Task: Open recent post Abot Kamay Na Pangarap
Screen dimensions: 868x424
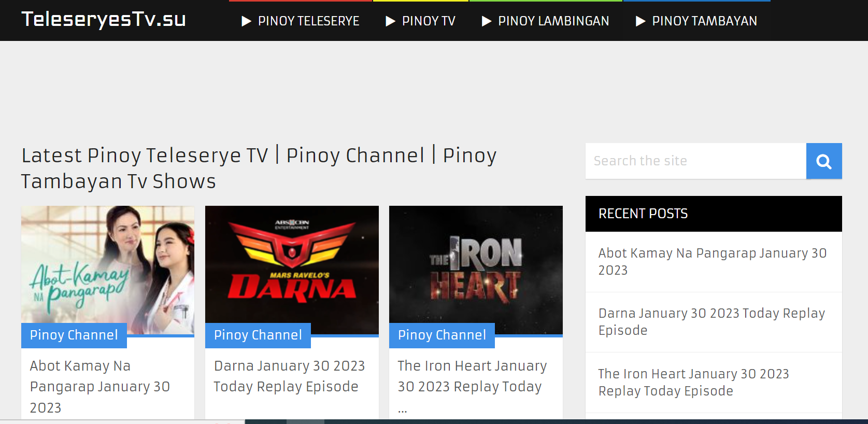Action: [x=713, y=262]
